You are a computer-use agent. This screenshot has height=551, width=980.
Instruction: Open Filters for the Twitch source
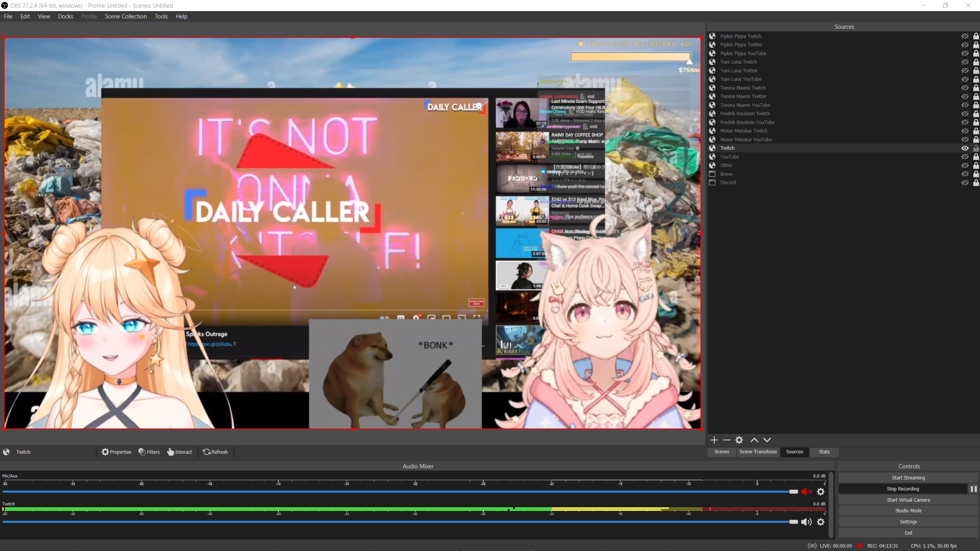[x=149, y=452]
